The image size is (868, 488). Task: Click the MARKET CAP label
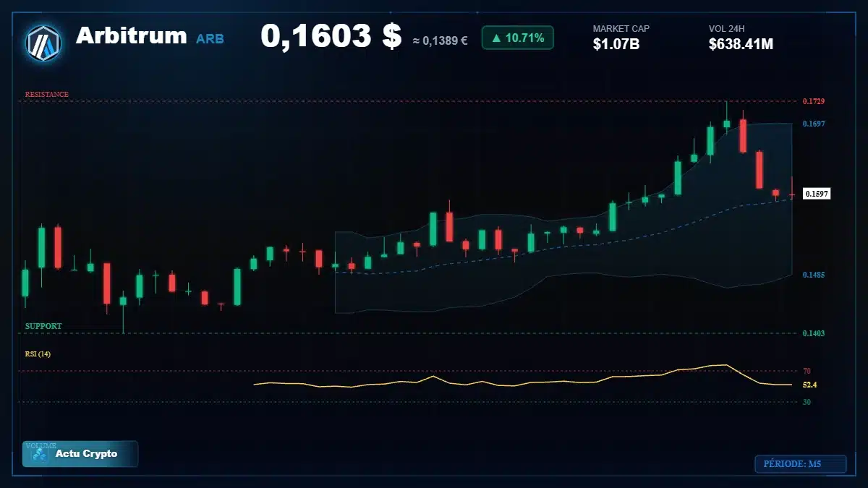[x=621, y=29]
